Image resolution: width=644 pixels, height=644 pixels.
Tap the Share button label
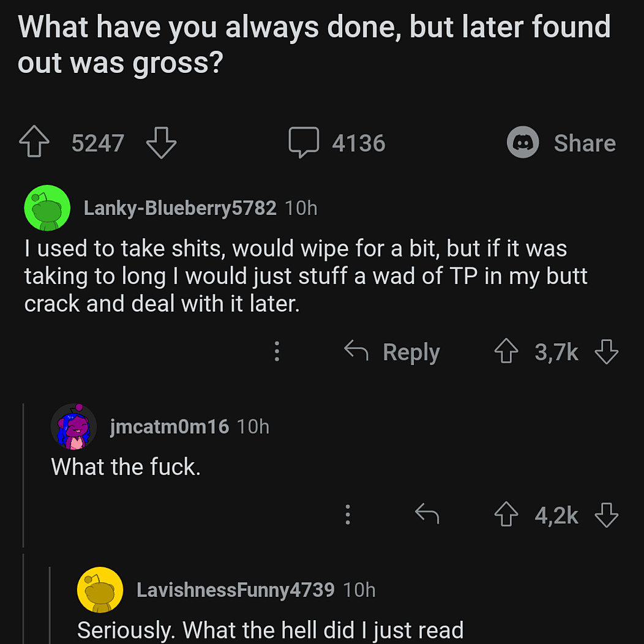click(x=585, y=143)
